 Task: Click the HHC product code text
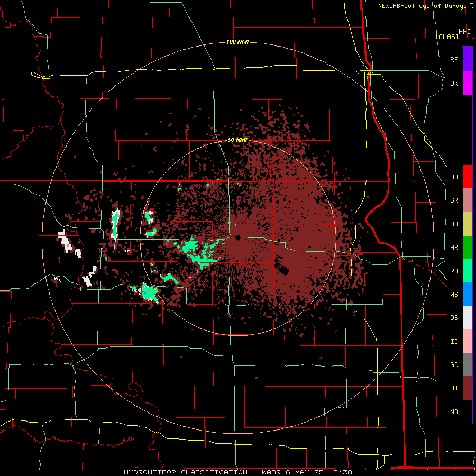click(465, 32)
